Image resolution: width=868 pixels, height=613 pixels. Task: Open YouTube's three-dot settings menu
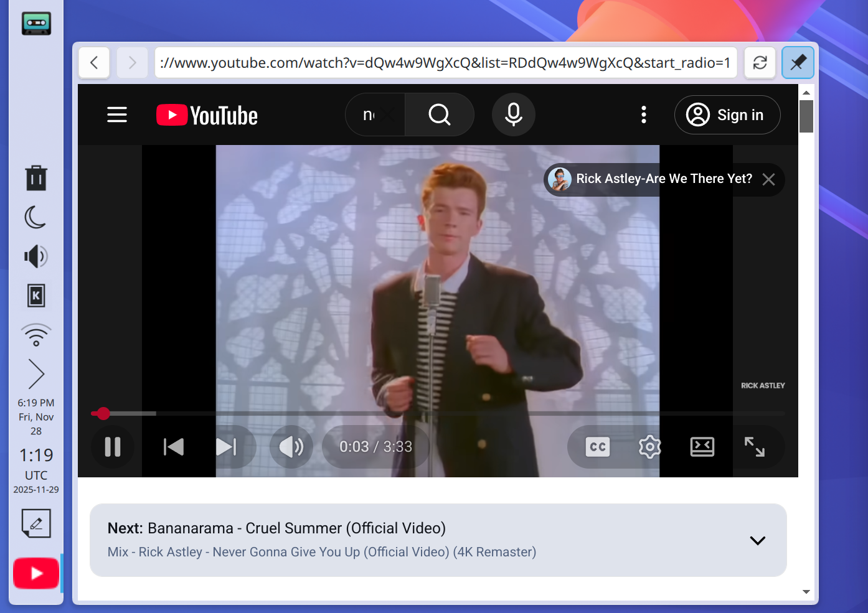click(644, 115)
